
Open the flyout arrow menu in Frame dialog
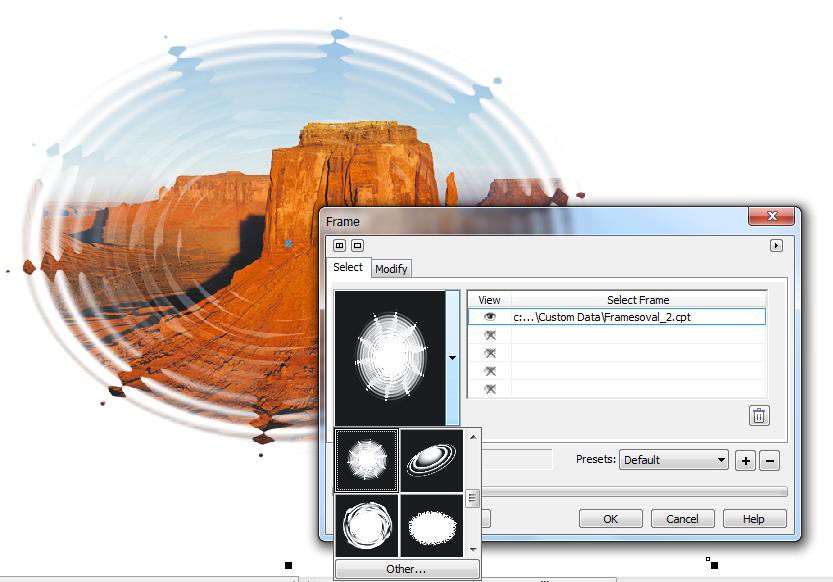click(776, 245)
